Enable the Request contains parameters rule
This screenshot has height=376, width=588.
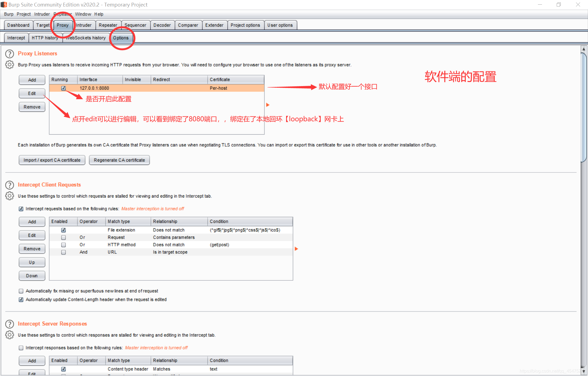tap(63, 237)
